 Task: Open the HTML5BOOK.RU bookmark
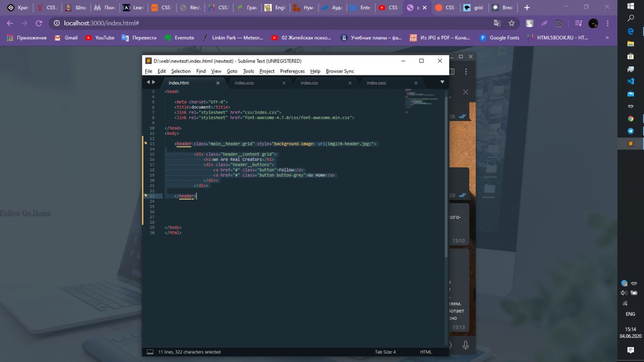click(557, 38)
